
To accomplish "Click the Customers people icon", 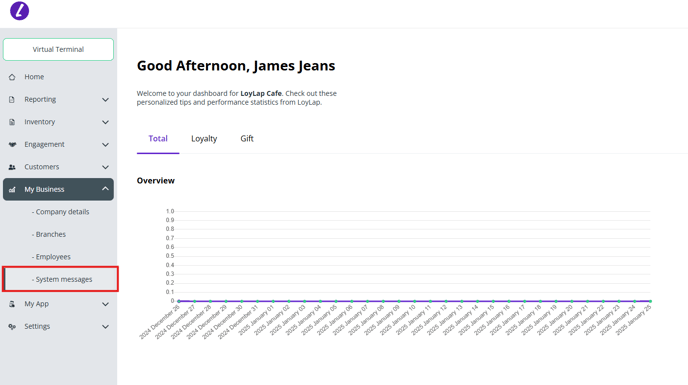I will pos(12,167).
